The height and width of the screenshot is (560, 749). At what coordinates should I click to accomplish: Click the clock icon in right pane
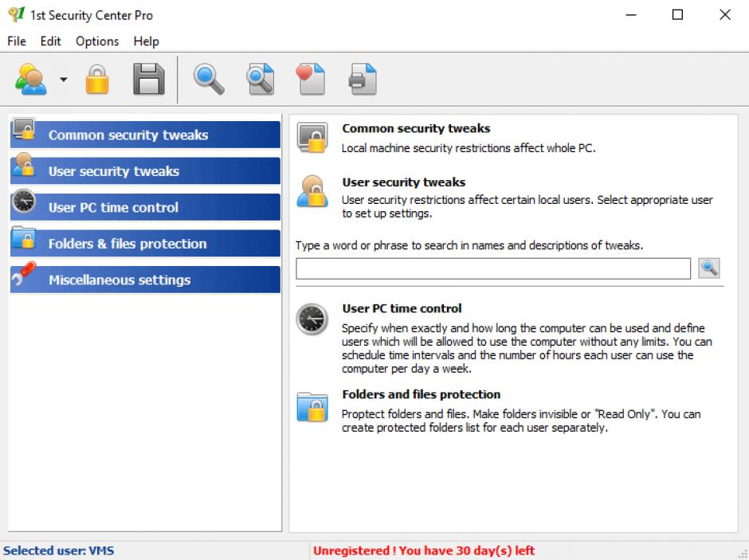click(312, 319)
